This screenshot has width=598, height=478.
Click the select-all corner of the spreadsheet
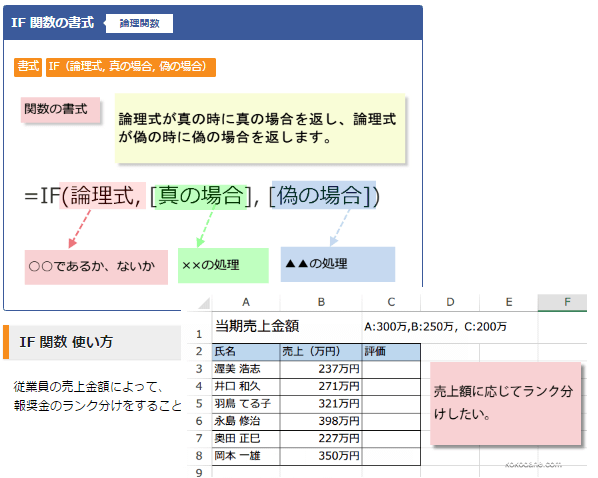pos(200,303)
